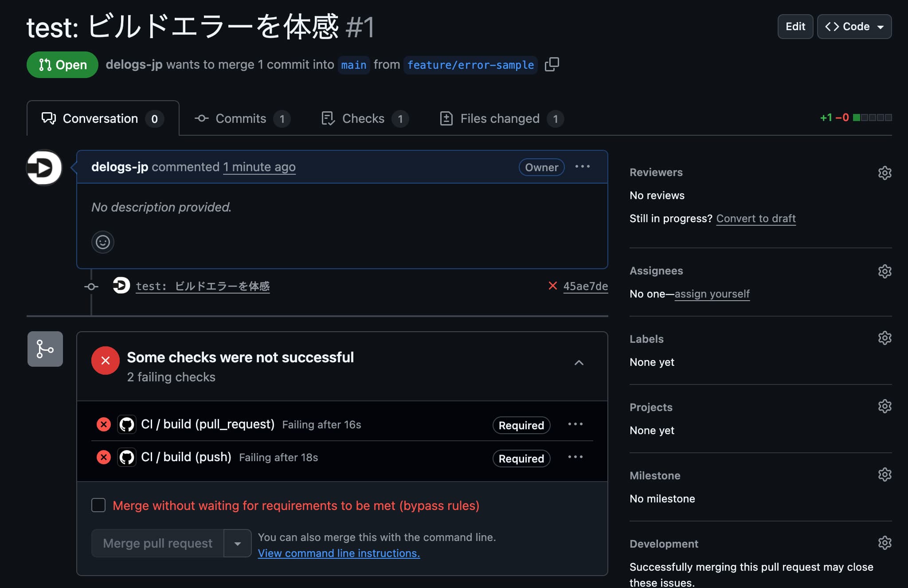Open the Code dropdown menu

(854, 27)
